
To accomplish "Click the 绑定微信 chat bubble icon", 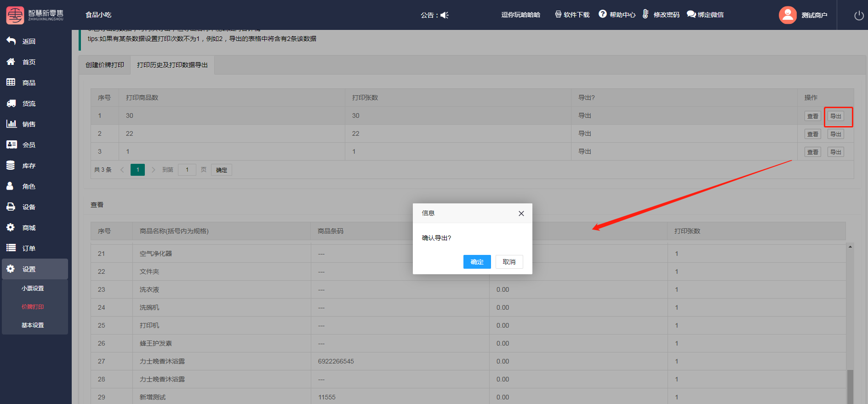I will [x=691, y=14].
